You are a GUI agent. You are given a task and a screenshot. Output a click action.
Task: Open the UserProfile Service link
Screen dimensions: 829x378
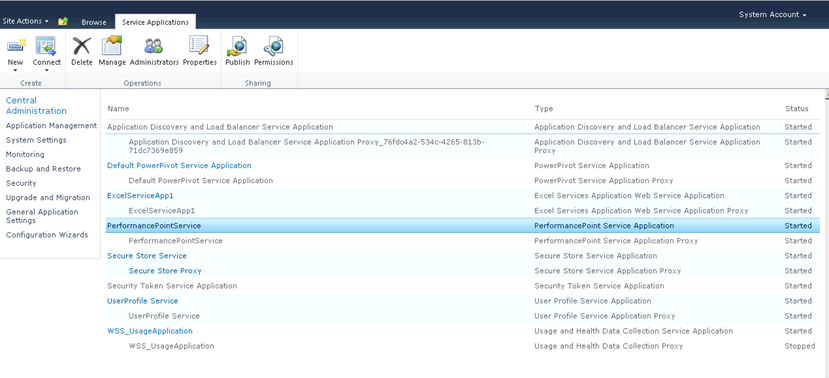tap(143, 301)
